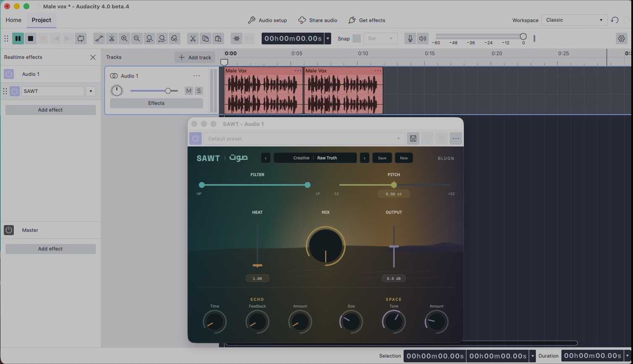Cut selection with scissors icon
This screenshot has width=633, height=364.
(193, 39)
